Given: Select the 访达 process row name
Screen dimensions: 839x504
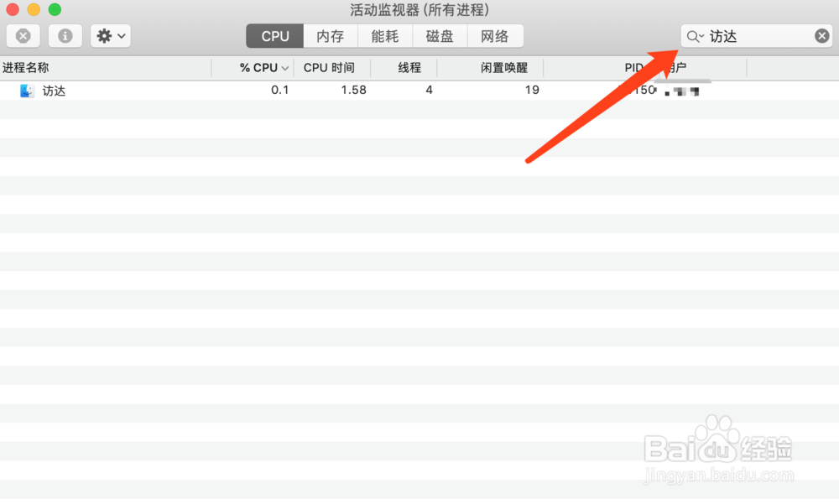Looking at the screenshot, I should click(x=54, y=91).
